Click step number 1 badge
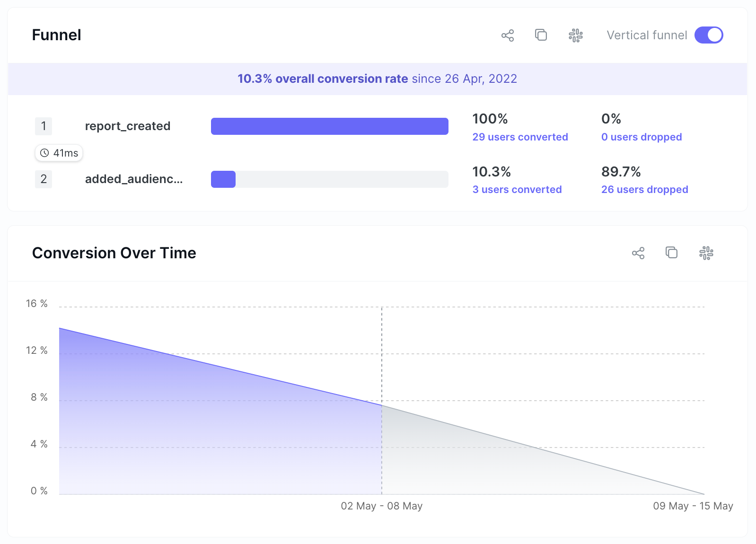This screenshot has height=544, width=756. (44, 126)
